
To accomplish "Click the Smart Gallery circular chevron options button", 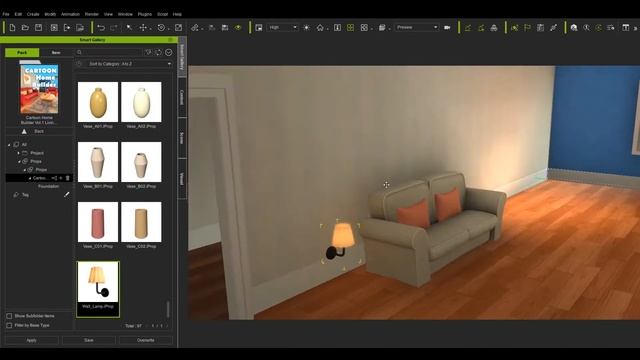I will [169, 52].
